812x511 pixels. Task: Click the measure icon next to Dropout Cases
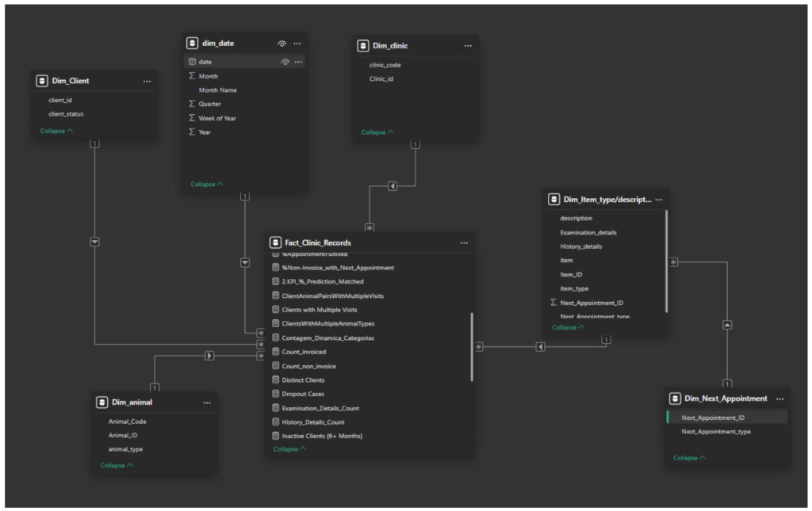point(275,394)
